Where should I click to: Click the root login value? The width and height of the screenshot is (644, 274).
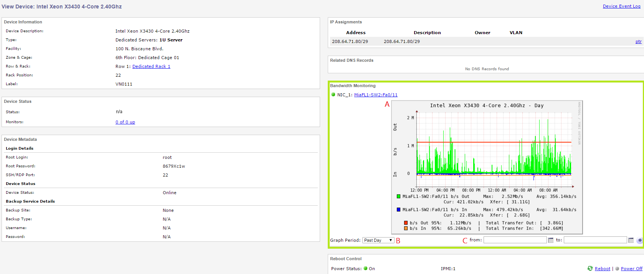tap(167, 157)
